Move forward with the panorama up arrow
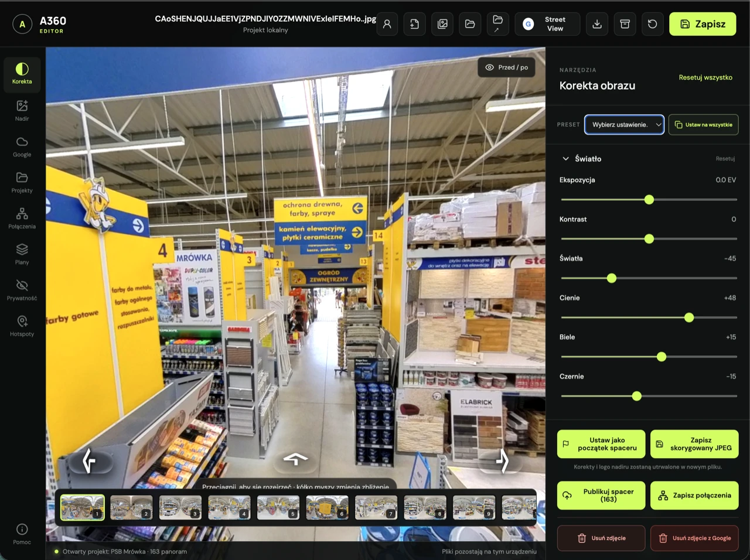750x560 pixels. pyautogui.click(x=295, y=460)
